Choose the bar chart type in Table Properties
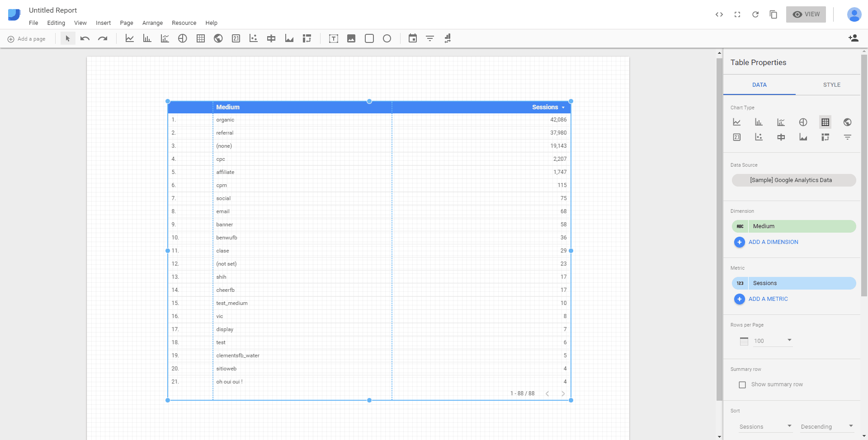The height and width of the screenshot is (440, 868). click(x=759, y=122)
